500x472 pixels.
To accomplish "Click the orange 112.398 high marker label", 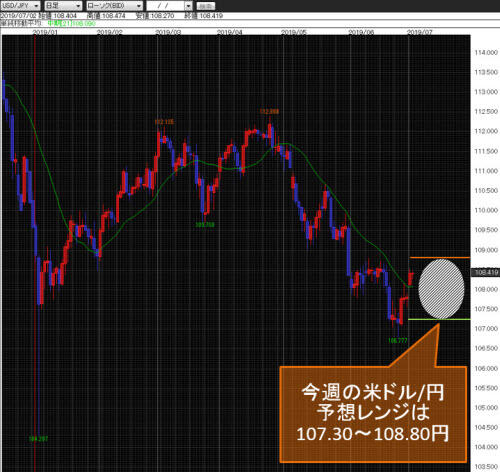I will pyautogui.click(x=269, y=111).
